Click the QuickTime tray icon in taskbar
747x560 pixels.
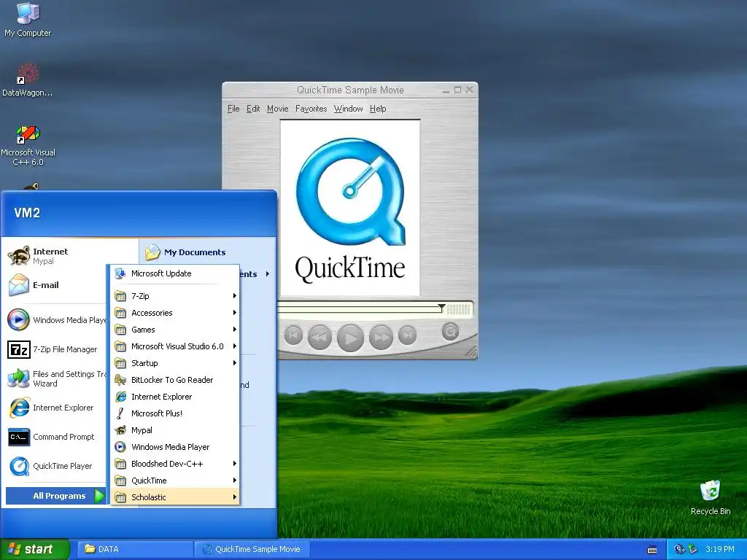[679, 550]
